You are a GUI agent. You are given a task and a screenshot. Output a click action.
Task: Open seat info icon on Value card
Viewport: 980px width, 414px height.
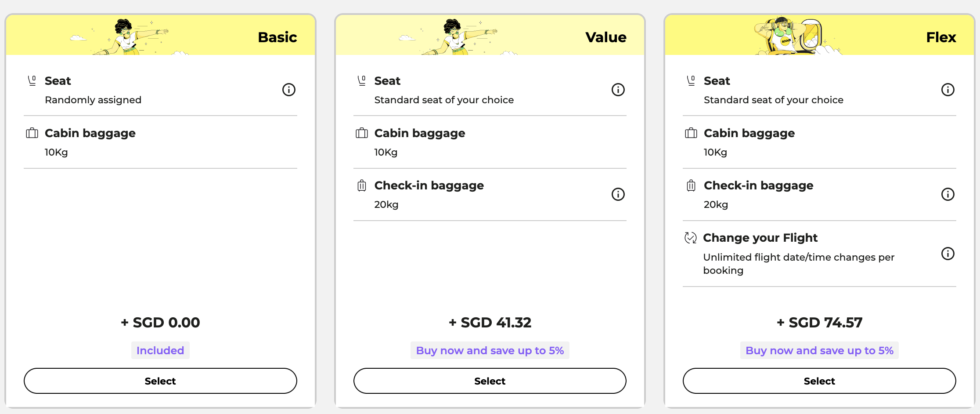point(618,90)
